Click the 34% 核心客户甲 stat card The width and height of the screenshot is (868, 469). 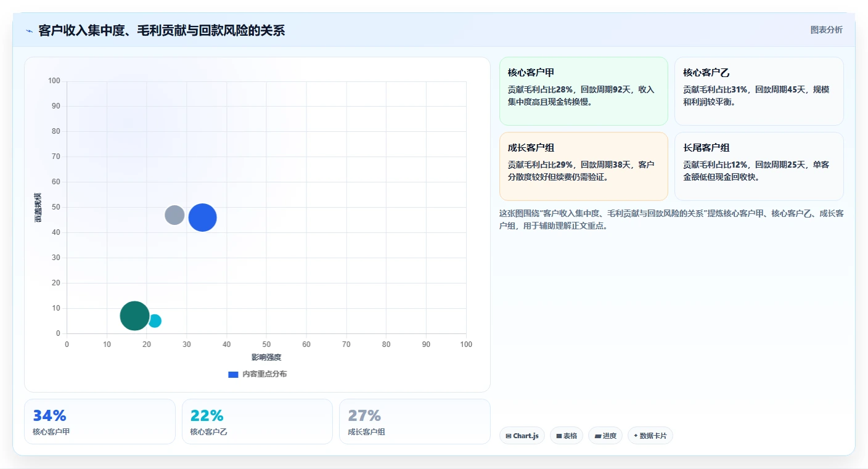(x=100, y=422)
